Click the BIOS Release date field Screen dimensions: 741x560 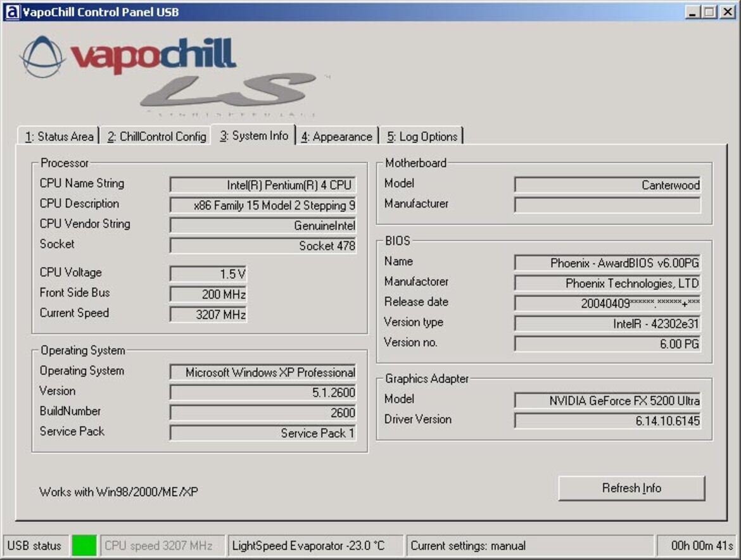[x=607, y=303]
